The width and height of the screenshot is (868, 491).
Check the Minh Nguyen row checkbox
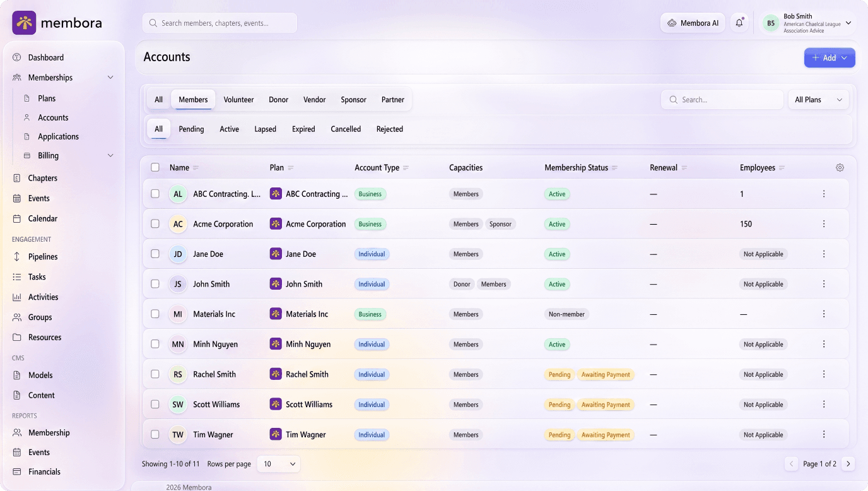(x=155, y=344)
